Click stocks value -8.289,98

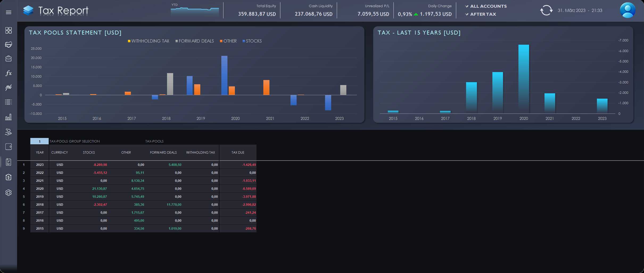coord(100,165)
